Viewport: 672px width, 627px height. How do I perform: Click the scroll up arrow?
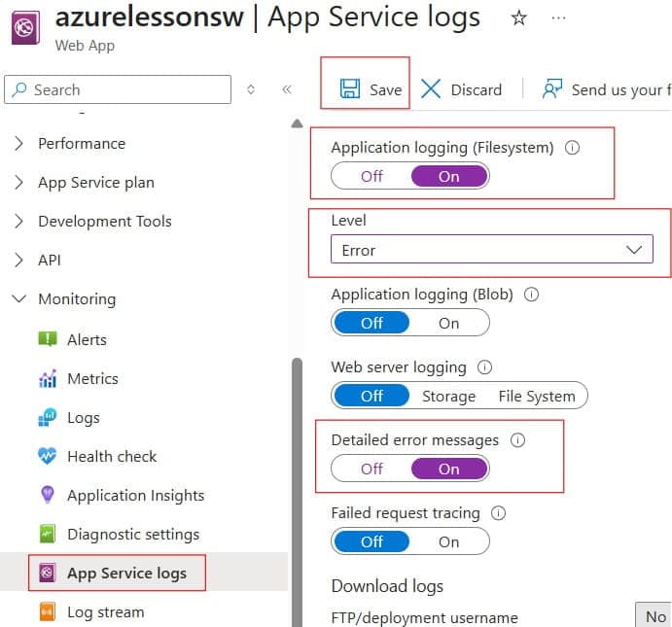coord(297,123)
